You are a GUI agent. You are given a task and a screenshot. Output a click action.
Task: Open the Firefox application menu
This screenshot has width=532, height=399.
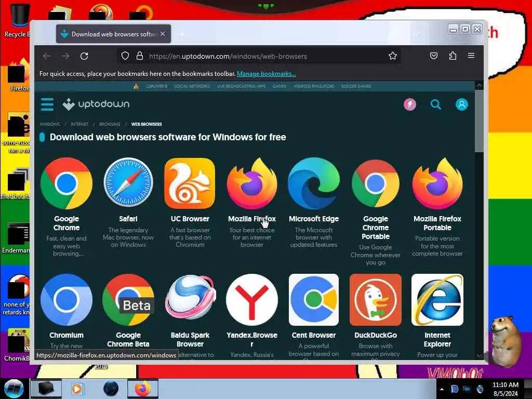tap(471, 56)
